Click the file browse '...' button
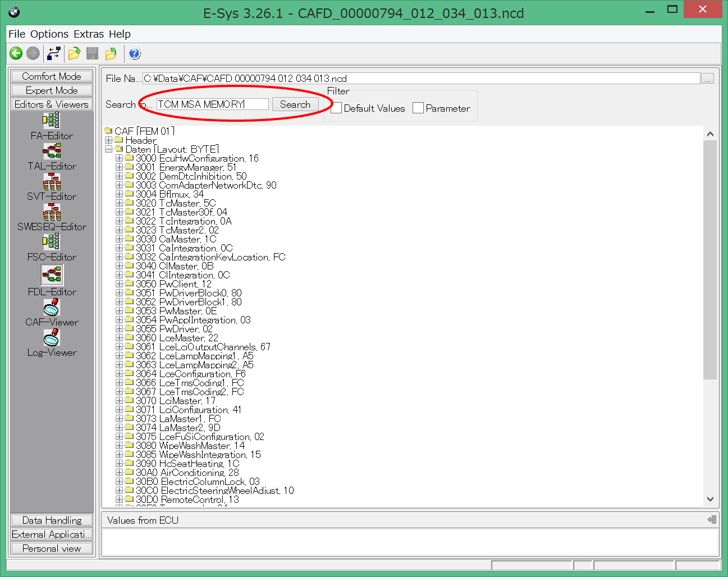 point(708,79)
